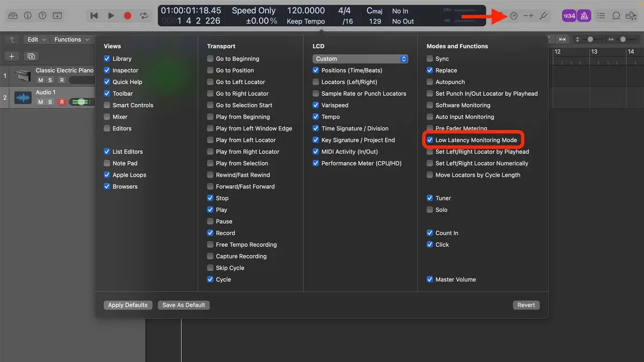
Task: Enable the Autopunch checkbox
Action: (430, 82)
